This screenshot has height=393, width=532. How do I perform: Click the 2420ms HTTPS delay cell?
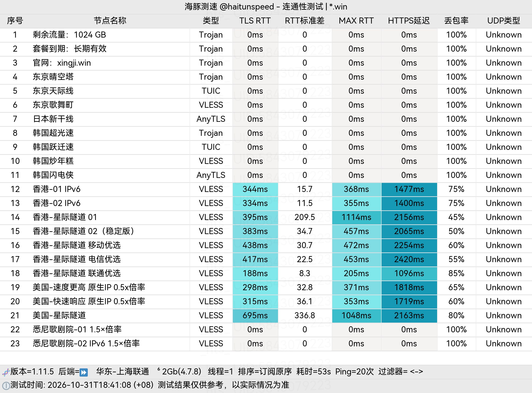tap(409, 260)
